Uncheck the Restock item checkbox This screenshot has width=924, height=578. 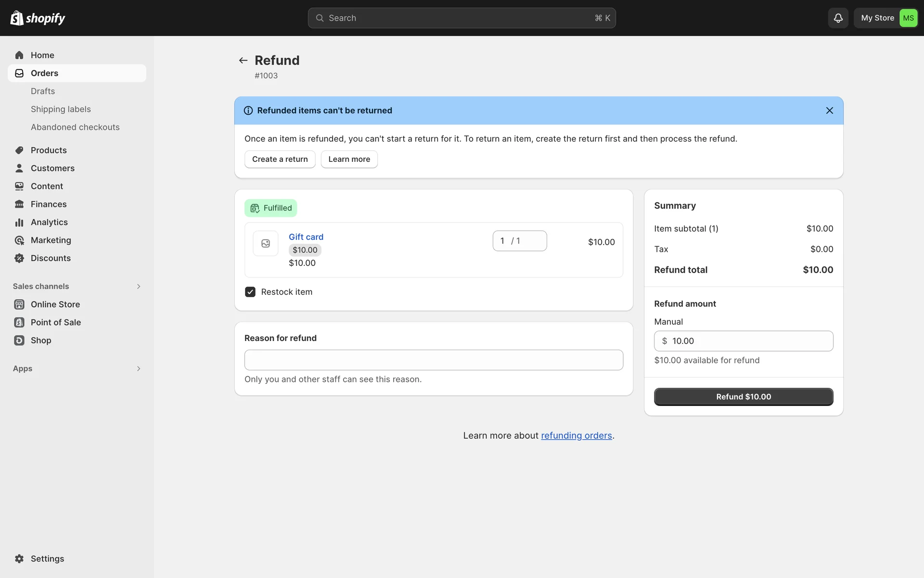(x=250, y=292)
